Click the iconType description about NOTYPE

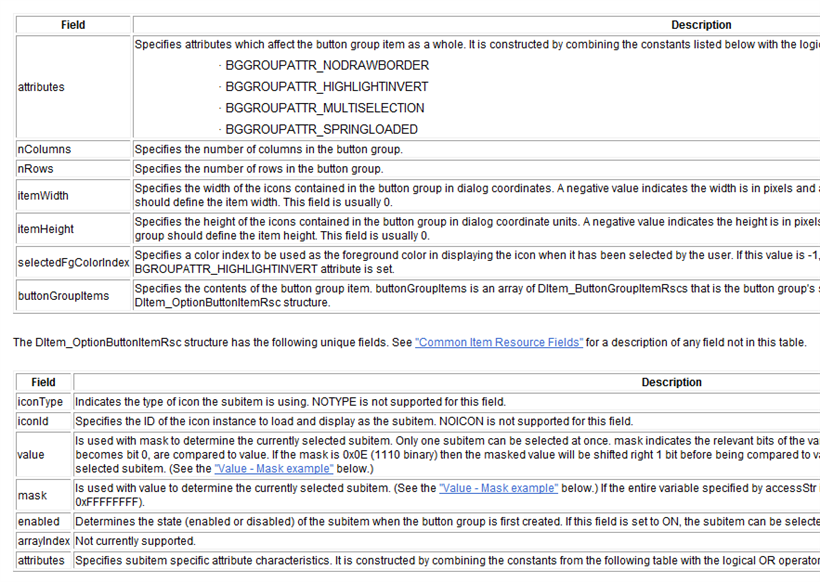click(x=290, y=402)
